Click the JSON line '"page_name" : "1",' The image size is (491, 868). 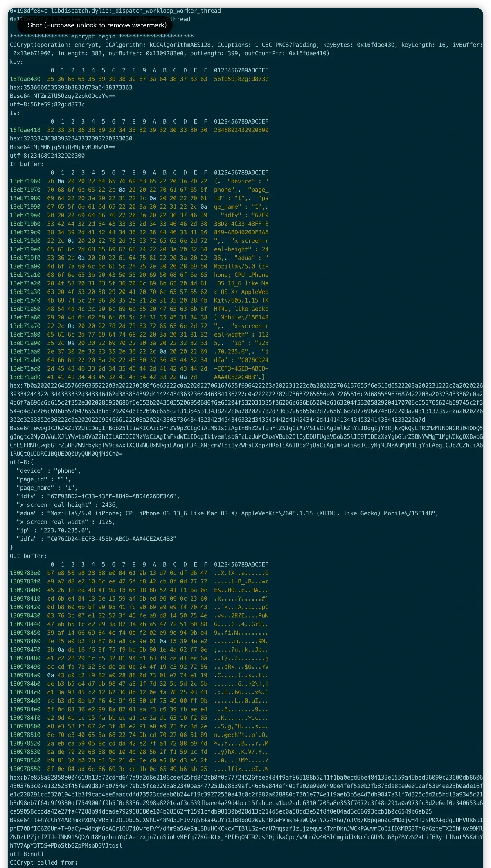click(x=47, y=488)
